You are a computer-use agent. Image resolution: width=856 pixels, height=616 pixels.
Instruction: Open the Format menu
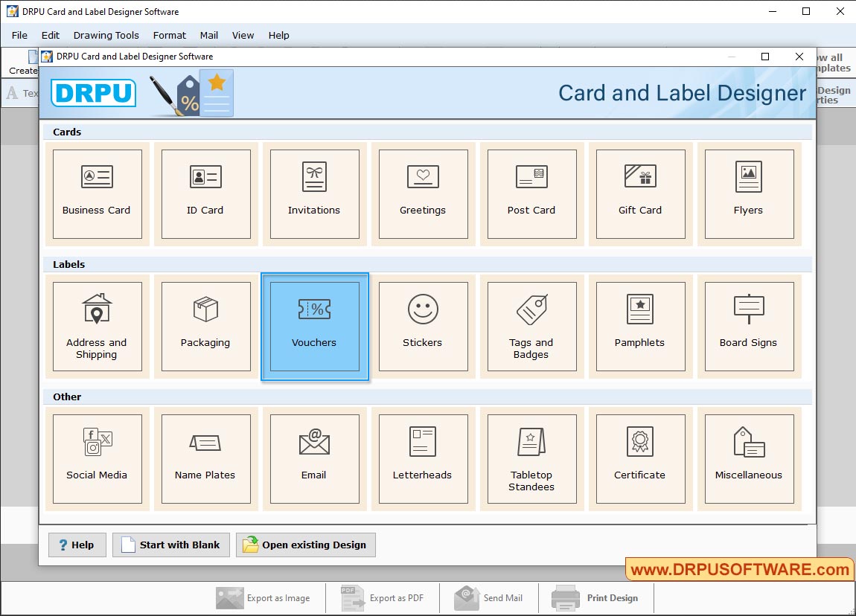coord(169,35)
